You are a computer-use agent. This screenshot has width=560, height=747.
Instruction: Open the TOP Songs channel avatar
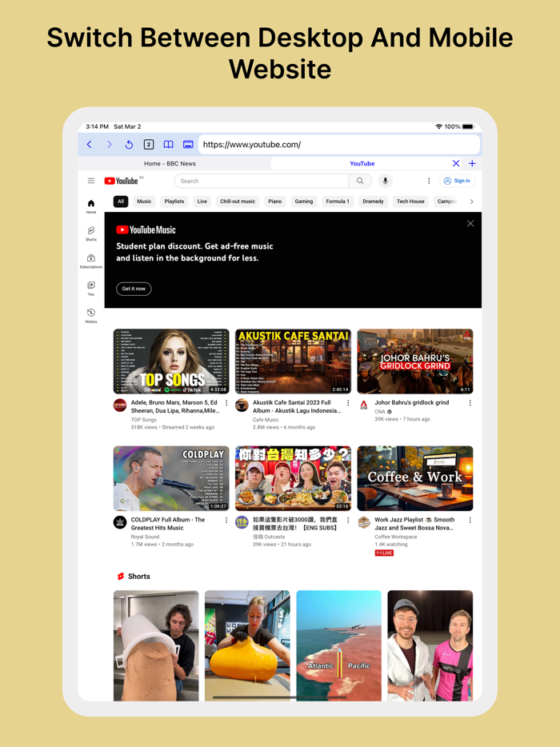(120, 405)
